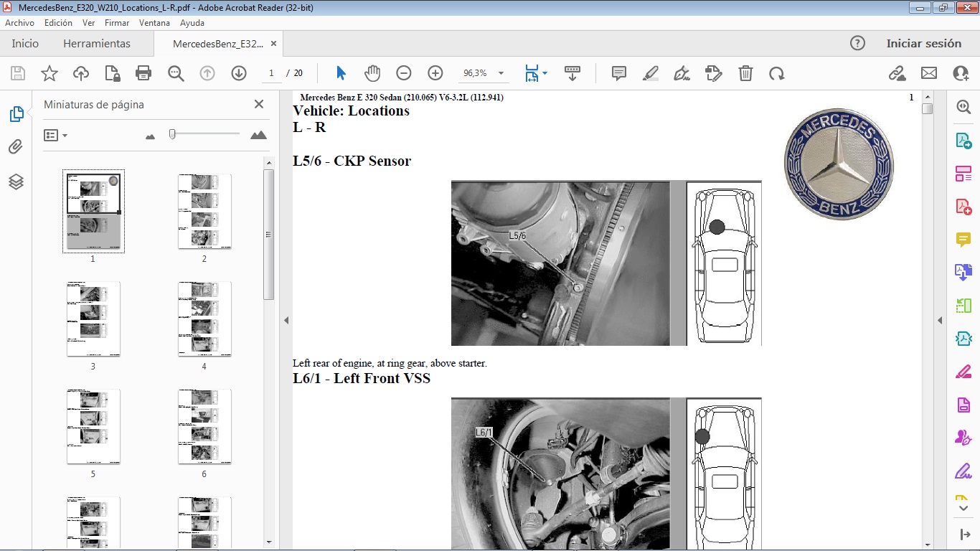Click the Print file icon

tap(143, 73)
